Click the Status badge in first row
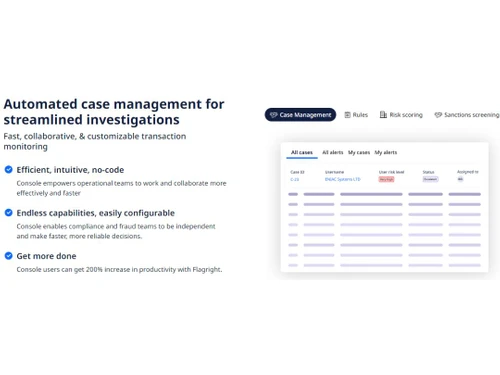The width and height of the screenshot is (500, 375). pos(430,179)
